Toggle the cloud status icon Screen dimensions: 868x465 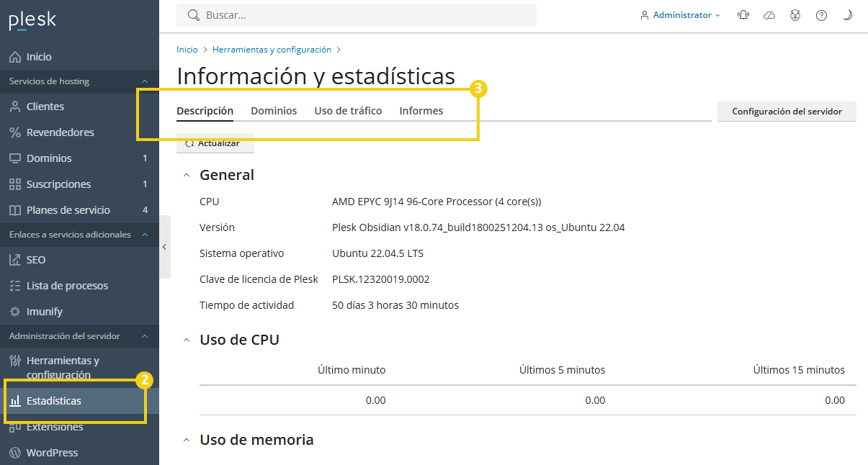(769, 14)
